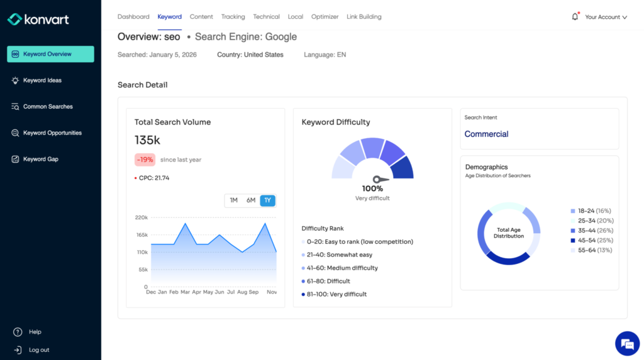
Task: Click the Keyword Ideas lightbulb icon
Action: pos(15,80)
